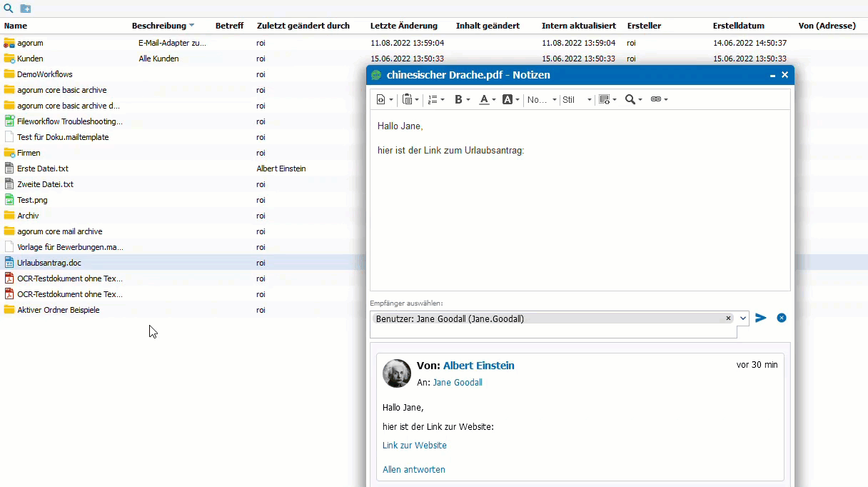The width and height of the screenshot is (868, 487).
Task: Send the note with the arrow icon
Action: [761, 318]
